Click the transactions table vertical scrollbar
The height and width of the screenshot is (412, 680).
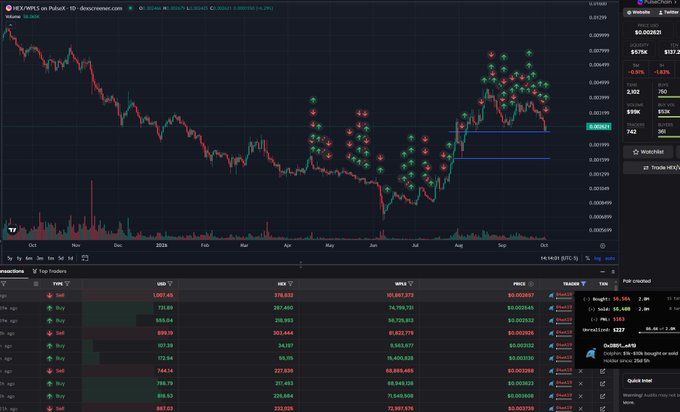pos(616,287)
